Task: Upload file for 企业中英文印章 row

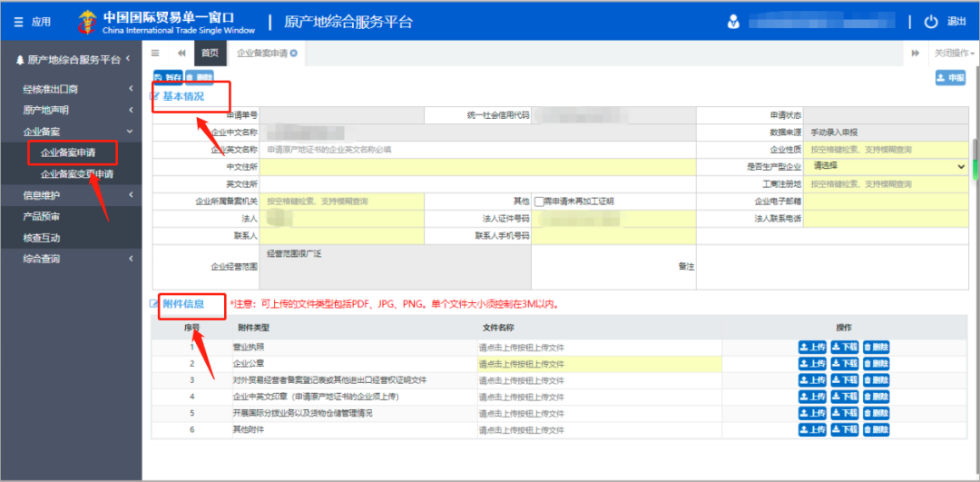Action: click(812, 397)
